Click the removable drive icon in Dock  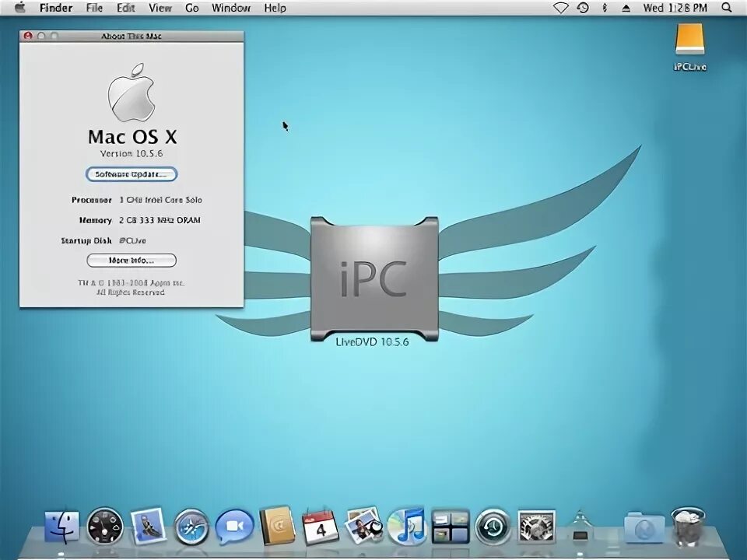(580, 527)
